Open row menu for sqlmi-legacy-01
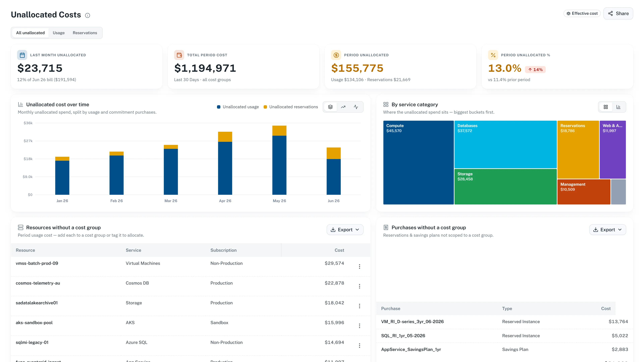The width and height of the screenshot is (644, 362). (x=359, y=346)
